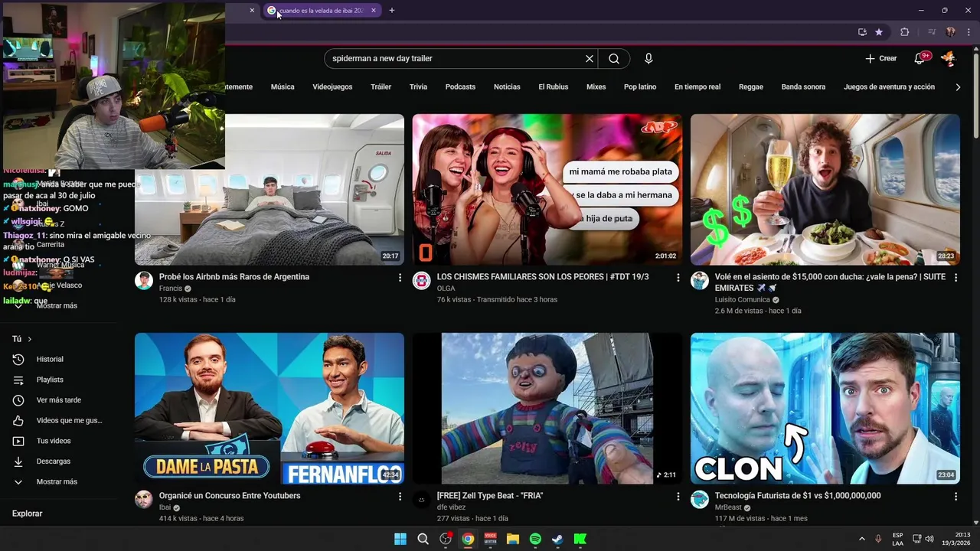980x551 pixels.
Task: Bookmark this page with the star icon
Action: 879,32
